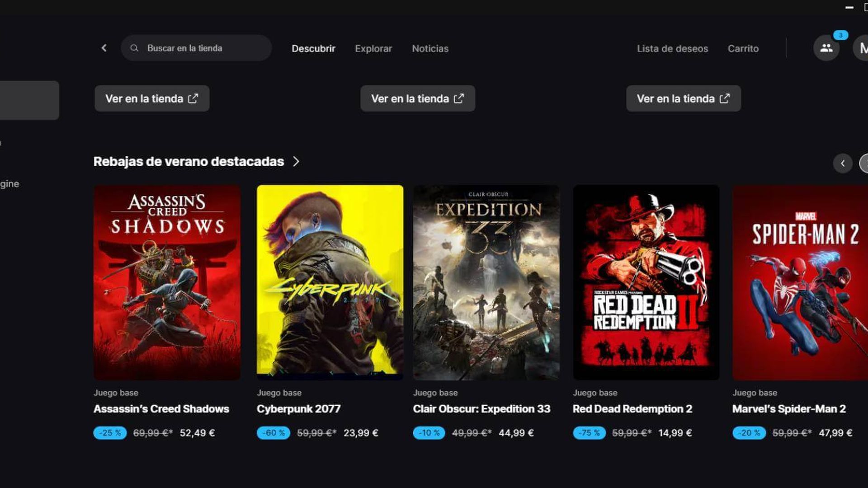Expand Rebajas de verano destacadas with chevron
The width and height of the screenshot is (868, 488).
click(x=296, y=161)
